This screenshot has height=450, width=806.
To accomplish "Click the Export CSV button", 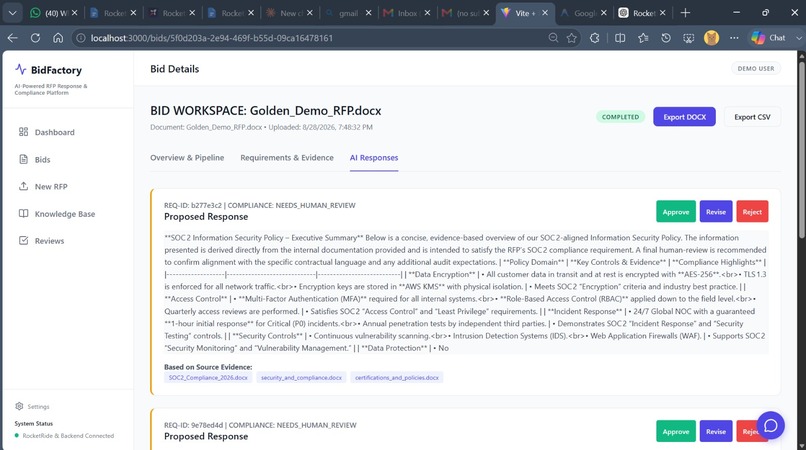I will [752, 117].
